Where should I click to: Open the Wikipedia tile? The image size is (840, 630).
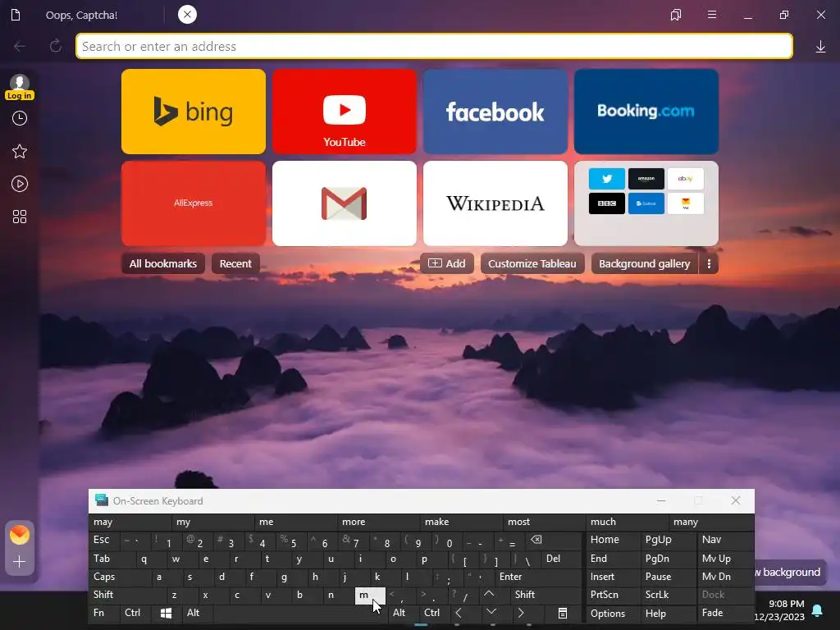pos(495,203)
